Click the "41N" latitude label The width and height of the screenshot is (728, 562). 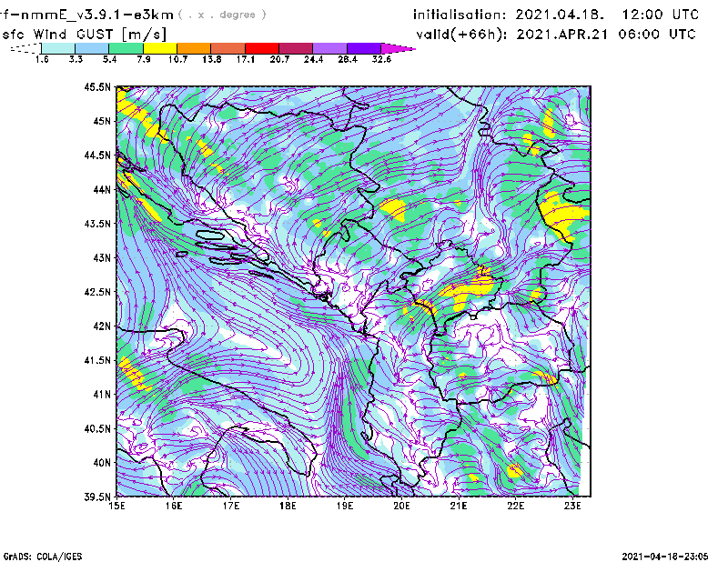pyautogui.click(x=102, y=395)
